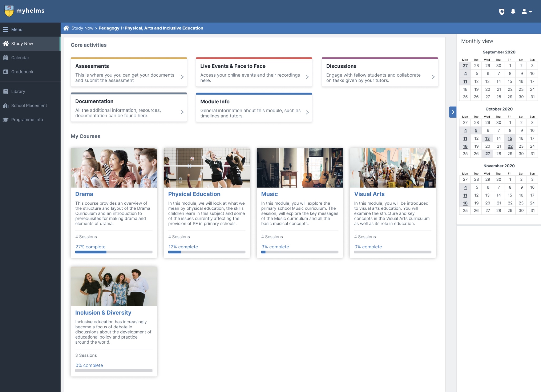Open Calendar from the sidebar
Screen dimensions: 541x392
pos(20,58)
